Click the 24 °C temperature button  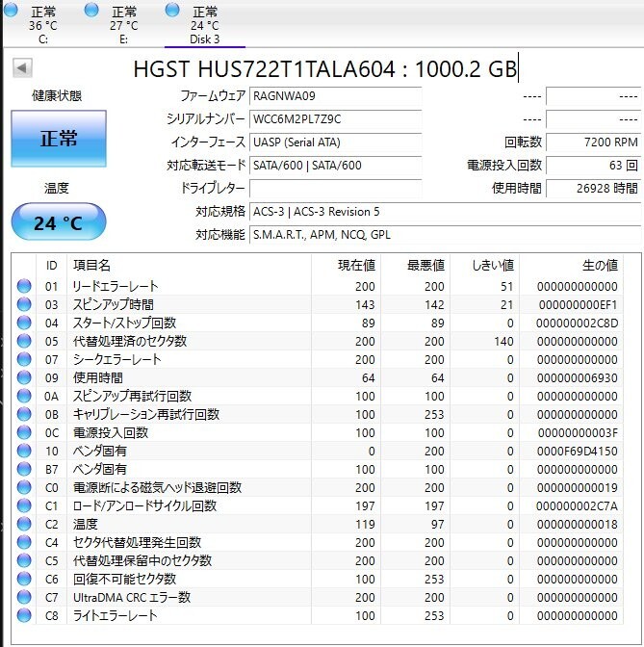tap(59, 222)
